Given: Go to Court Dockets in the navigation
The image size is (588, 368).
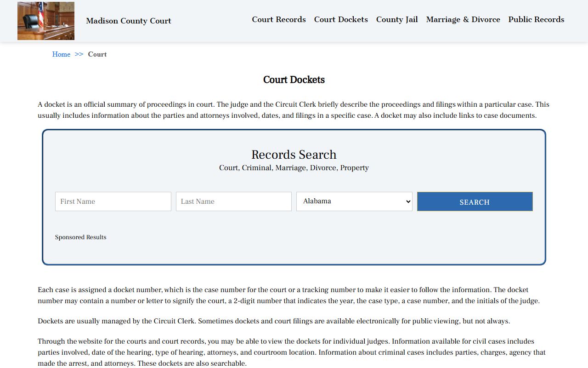Looking at the screenshot, I should coord(341,19).
